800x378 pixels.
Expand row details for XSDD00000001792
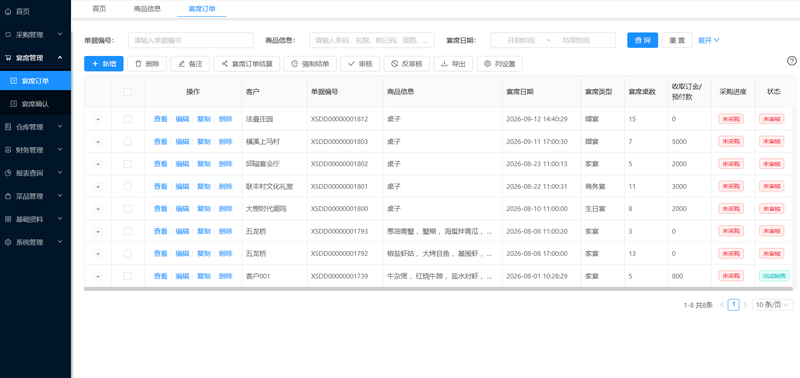pyautogui.click(x=98, y=254)
